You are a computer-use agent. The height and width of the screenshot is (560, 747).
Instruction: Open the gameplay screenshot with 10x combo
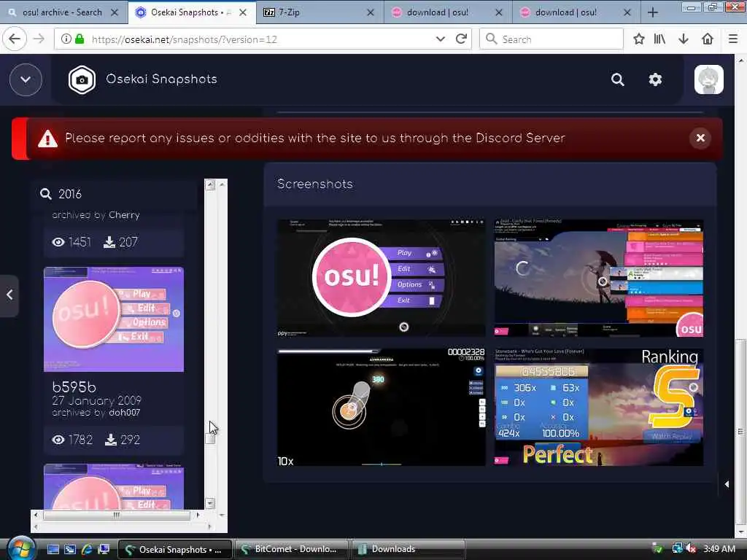point(381,407)
